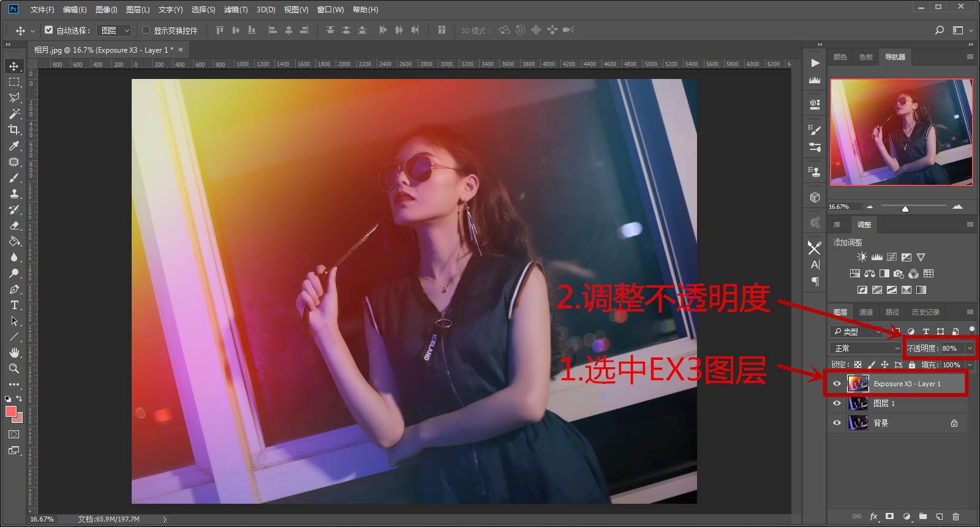Delete layer with the trash icon
This screenshot has width=980, height=527.
956,517
